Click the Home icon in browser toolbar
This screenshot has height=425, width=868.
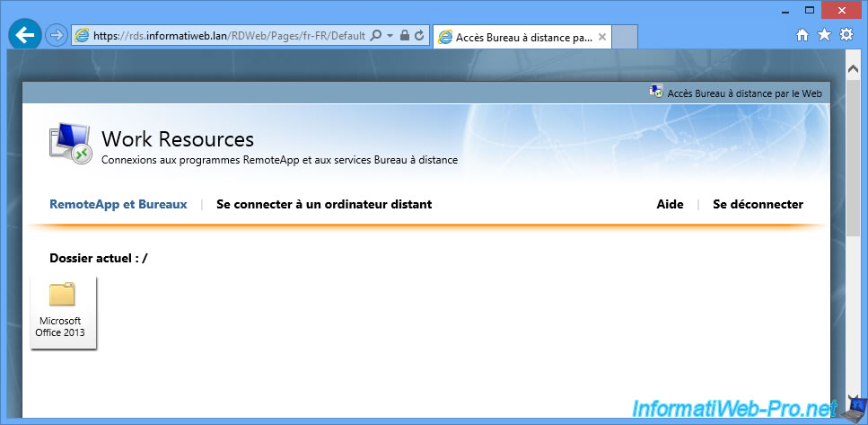point(802,35)
